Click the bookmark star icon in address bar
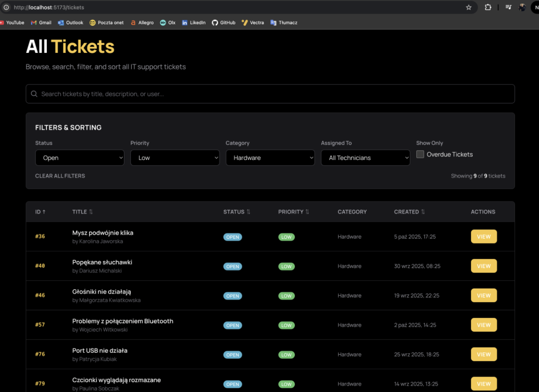This screenshot has height=392, width=539. 469,7
